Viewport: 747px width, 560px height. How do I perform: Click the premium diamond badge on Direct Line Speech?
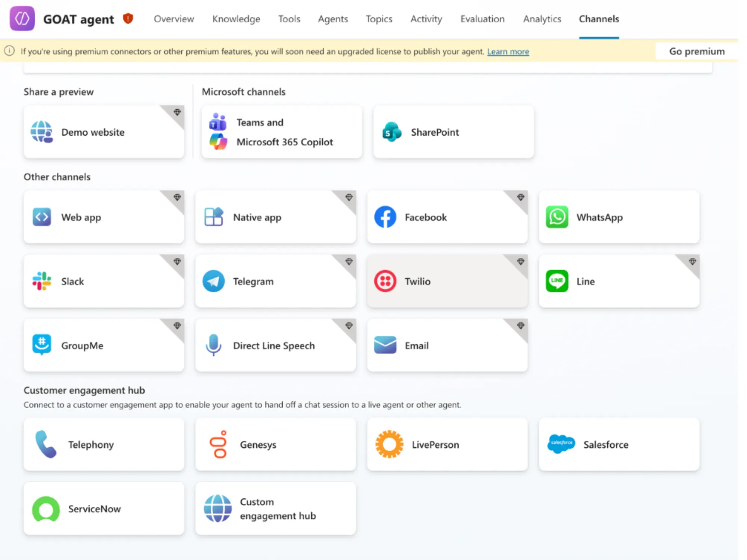349,326
